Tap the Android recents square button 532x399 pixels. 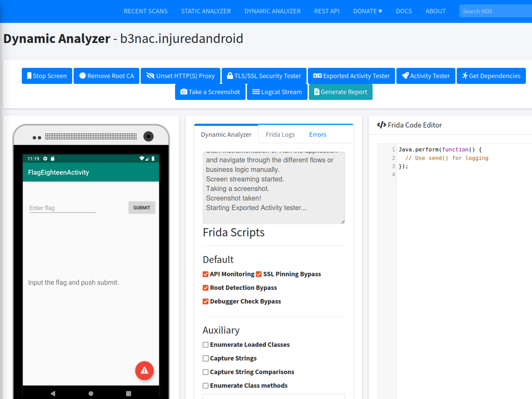pos(128,393)
